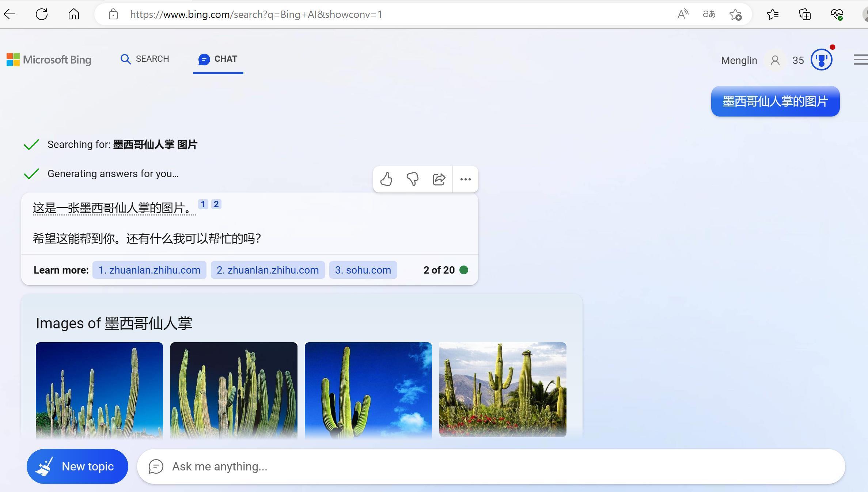Open the translation icon in the address bar
This screenshot has width=868, height=492.
[708, 14]
